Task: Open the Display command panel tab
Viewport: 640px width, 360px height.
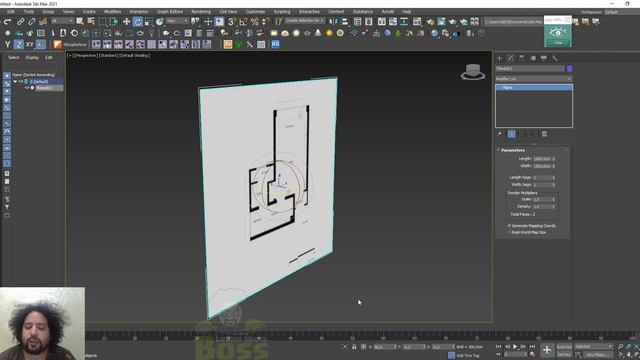Action: tap(544, 58)
